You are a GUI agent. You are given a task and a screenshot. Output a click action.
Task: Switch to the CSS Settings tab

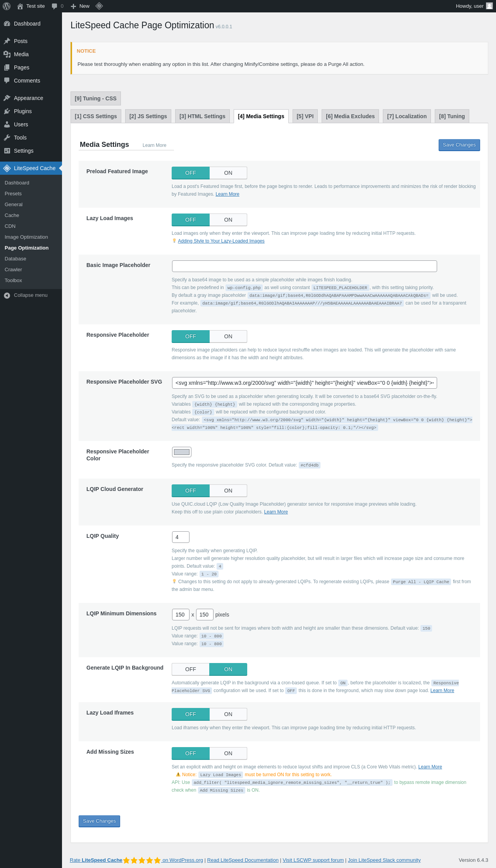point(96,116)
